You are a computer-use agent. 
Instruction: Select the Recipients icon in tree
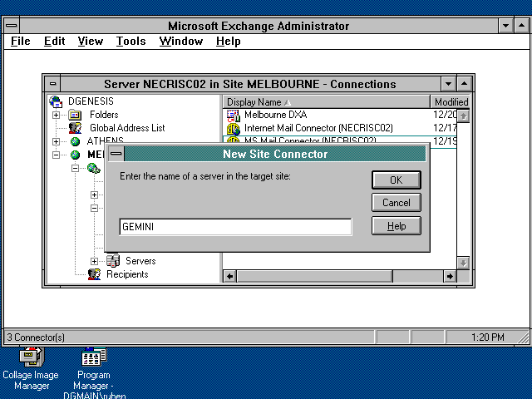pos(94,274)
